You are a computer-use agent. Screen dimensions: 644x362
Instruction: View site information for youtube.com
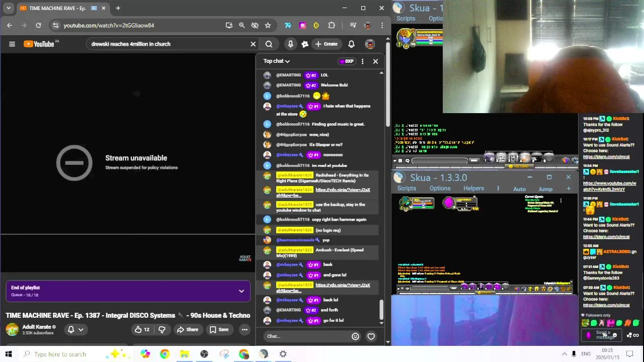(55, 25)
